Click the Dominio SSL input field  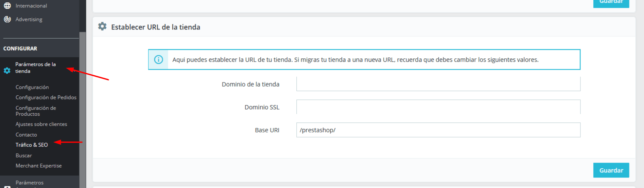438,107
